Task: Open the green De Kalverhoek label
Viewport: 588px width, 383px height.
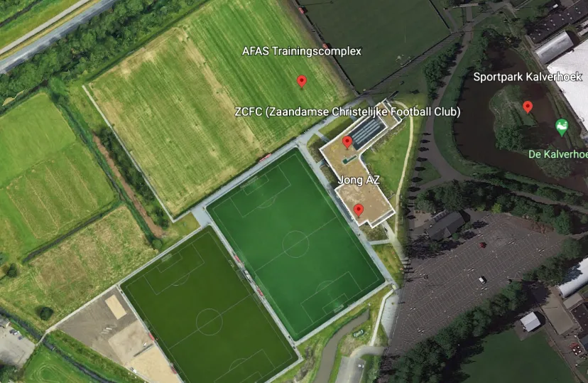Action: (558, 154)
